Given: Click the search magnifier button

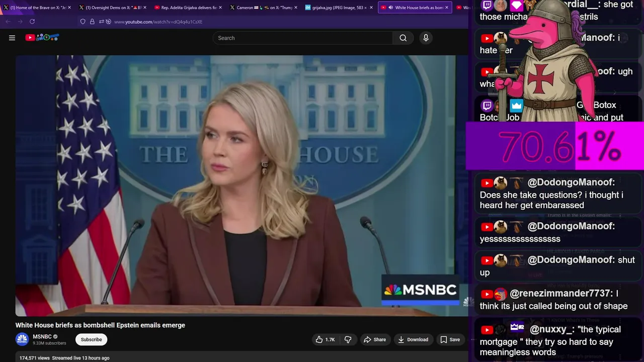Looking at the screenshot, I should tap(403, 38).
